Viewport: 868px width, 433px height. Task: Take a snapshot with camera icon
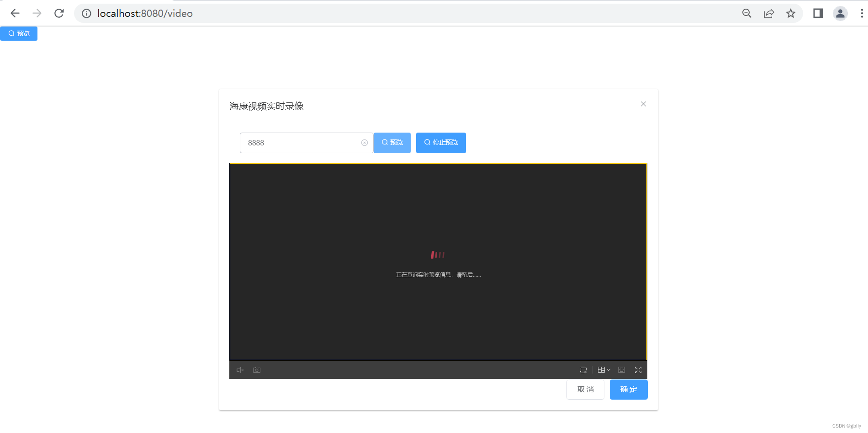257,370
